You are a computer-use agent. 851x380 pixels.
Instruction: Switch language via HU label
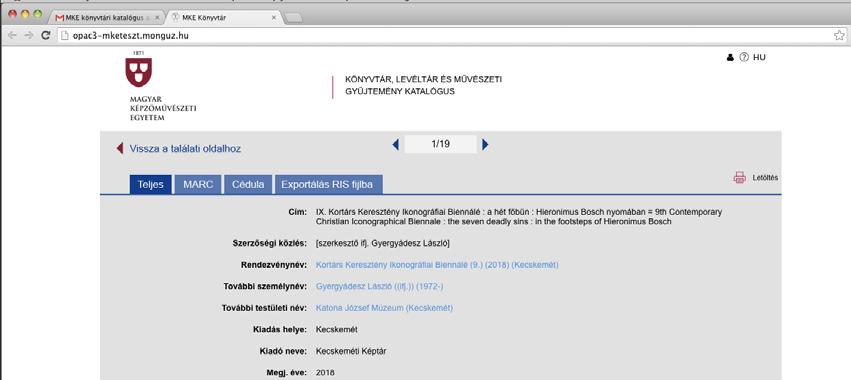click(759, 58)
